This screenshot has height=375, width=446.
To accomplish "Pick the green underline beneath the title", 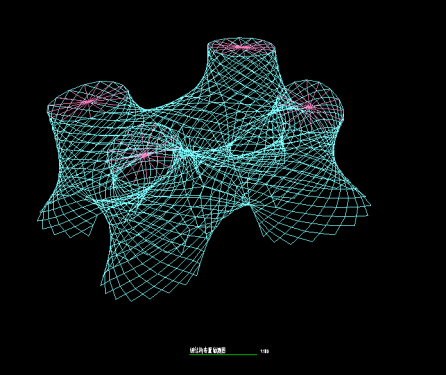I will pos(223,355).
